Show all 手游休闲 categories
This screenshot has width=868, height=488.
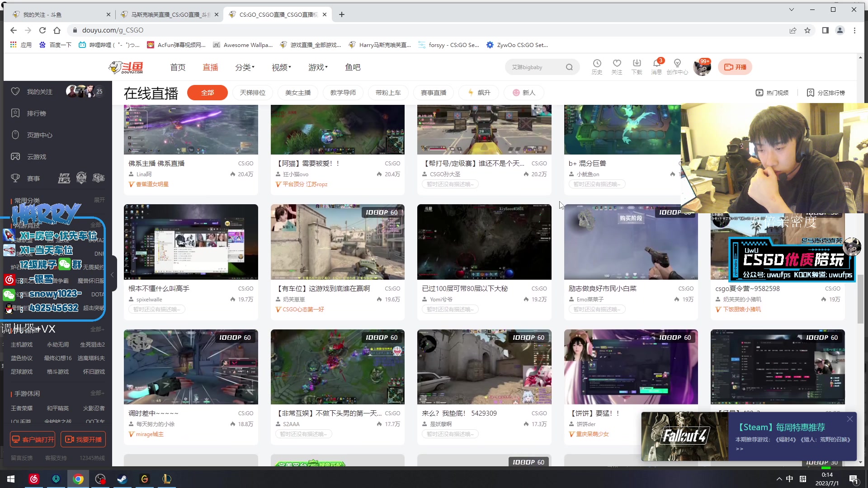pos(97,393)
